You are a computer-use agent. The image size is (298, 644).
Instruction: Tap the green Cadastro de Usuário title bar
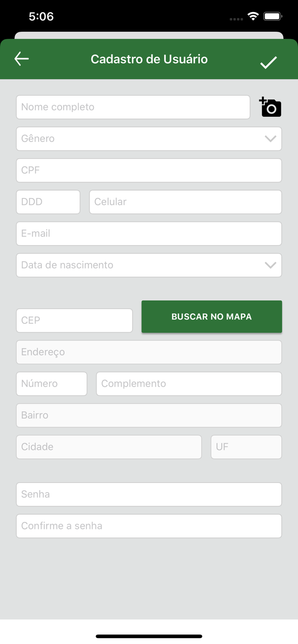[x=149, y=59]
